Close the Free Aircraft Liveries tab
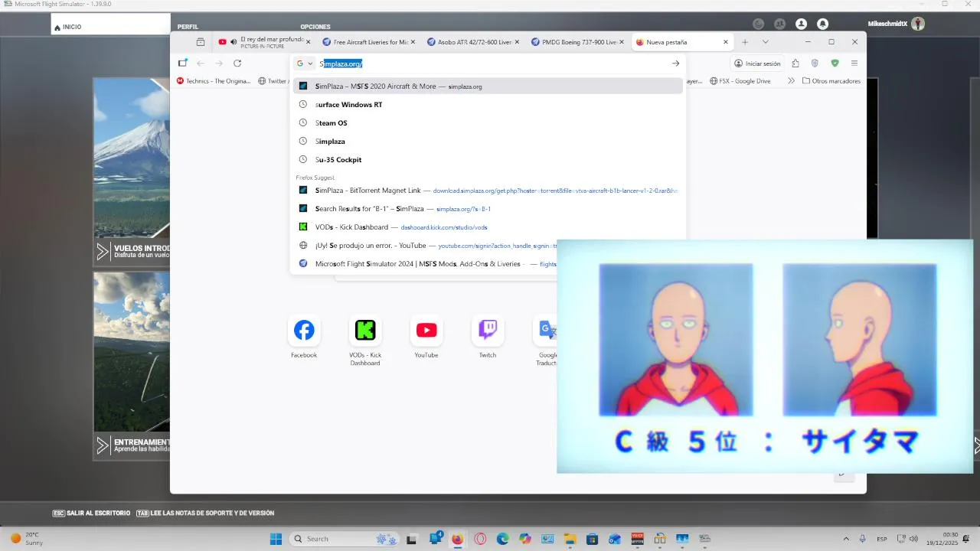The height and width of the screenshot is (551, 980). tap(413, 42)
